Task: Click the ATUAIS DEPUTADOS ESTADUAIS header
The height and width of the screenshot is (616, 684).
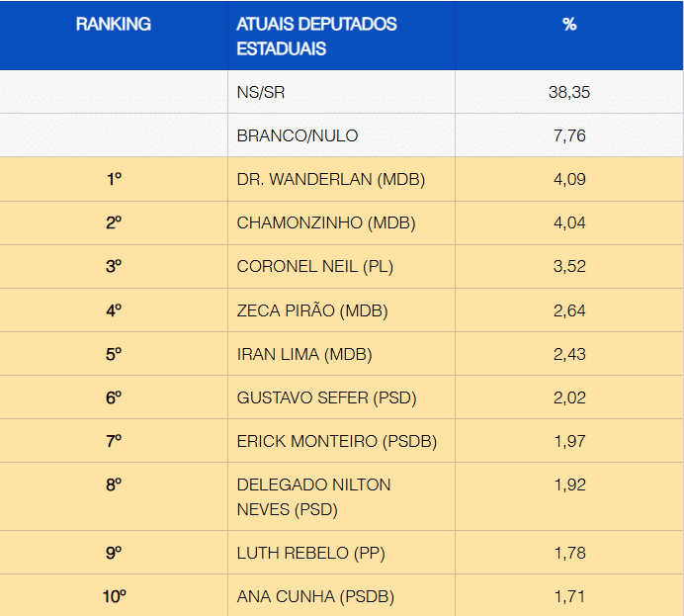Action: click(x=316, y=36)
